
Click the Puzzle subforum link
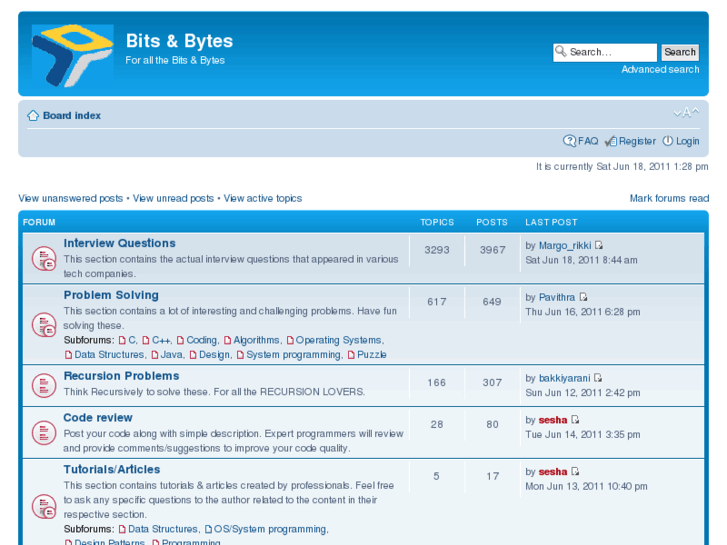tap(372, 355)
